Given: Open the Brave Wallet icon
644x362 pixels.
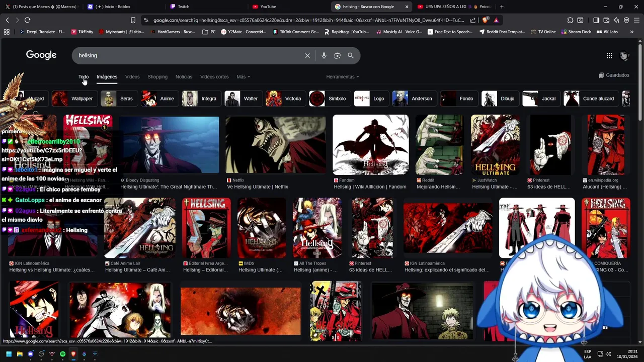Looking at the screenshot, I should click(x=606, y=20).
